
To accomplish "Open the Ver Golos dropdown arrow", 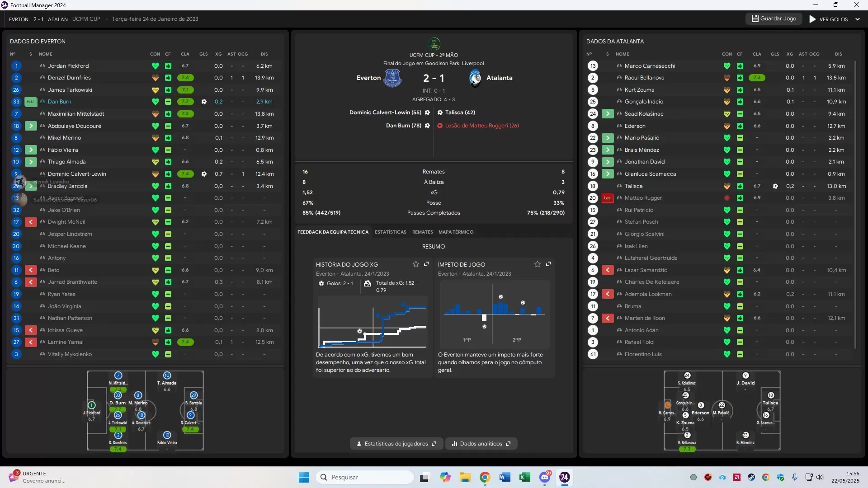I will [858, 19].
